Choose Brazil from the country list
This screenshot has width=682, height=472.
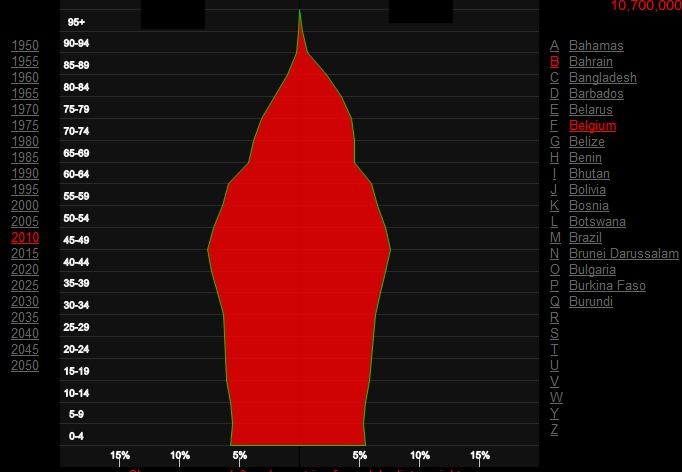pyautogui.click(x=585, y=238)
